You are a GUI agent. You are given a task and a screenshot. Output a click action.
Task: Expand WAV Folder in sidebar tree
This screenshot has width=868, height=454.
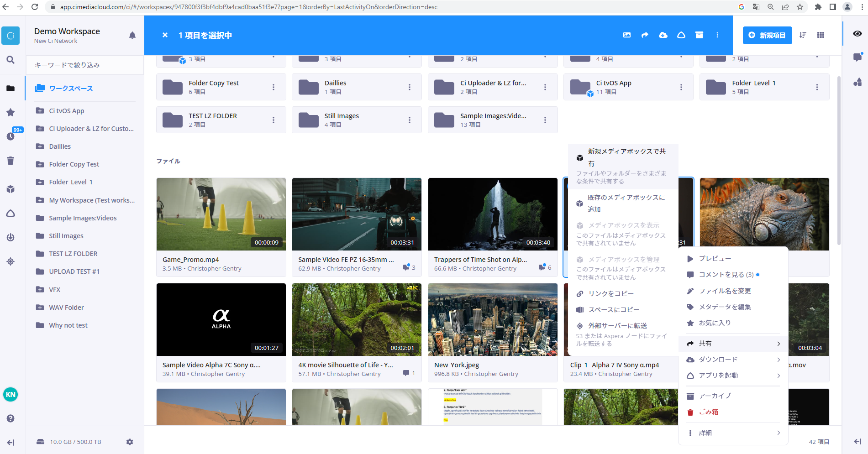(x=40, y=308)
